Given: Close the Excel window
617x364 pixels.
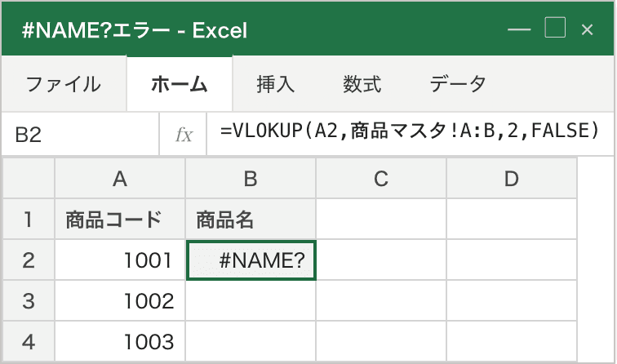Looking at the screenshot, I should tap(587, 29).
